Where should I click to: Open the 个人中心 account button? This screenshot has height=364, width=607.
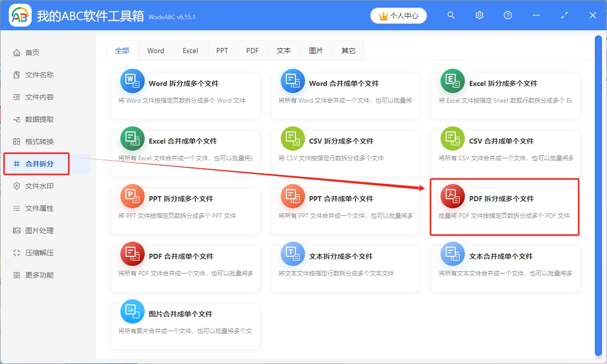coord(398,15)
